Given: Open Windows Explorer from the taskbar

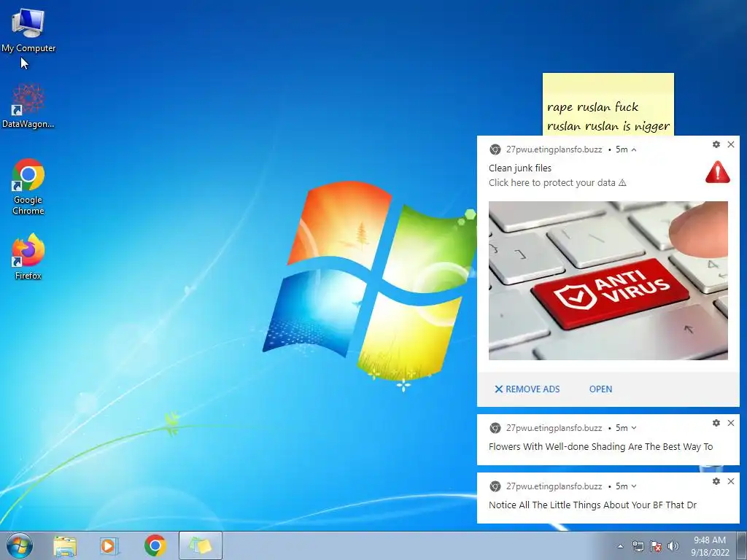Looking at the screenshot, I should pyautogui.click(x=65, y=545).
